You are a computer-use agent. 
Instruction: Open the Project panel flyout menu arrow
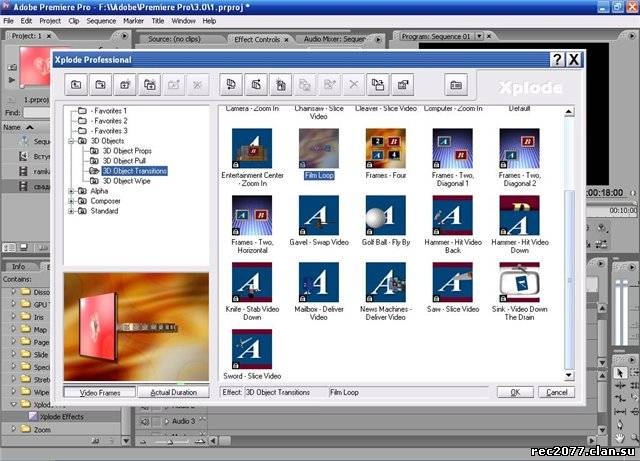[124, 36]
